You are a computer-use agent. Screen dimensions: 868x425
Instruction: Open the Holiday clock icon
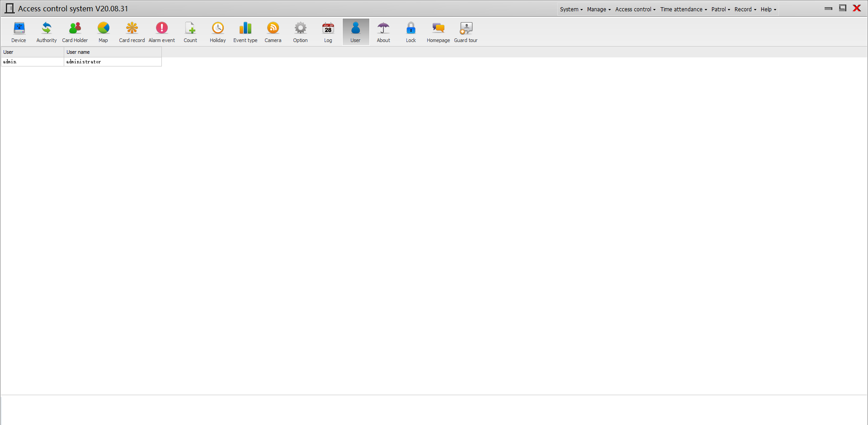coord(218,32)
